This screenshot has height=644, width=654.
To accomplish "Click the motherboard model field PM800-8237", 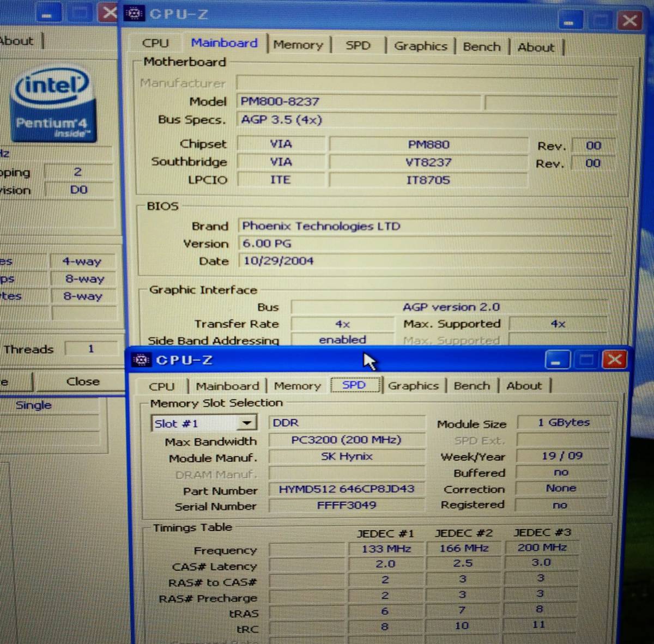I will (x=359, y=101).
